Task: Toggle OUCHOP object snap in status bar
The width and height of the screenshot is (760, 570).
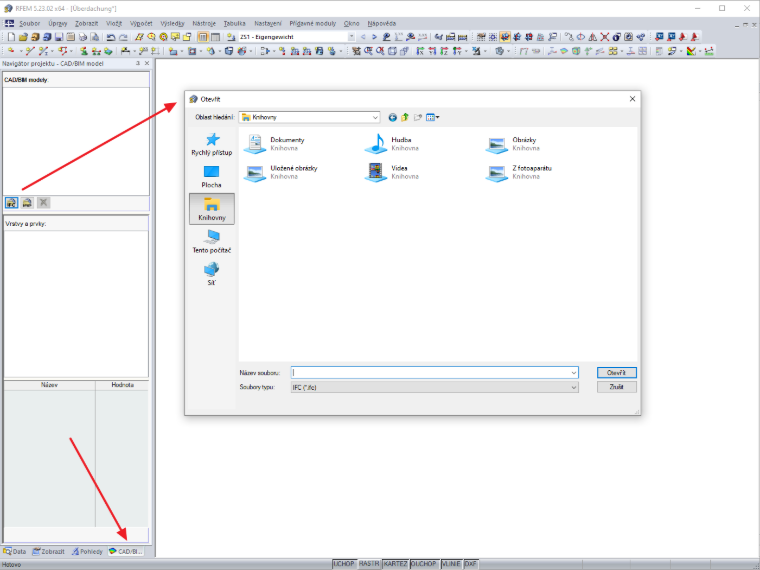Action: [424, 564]
